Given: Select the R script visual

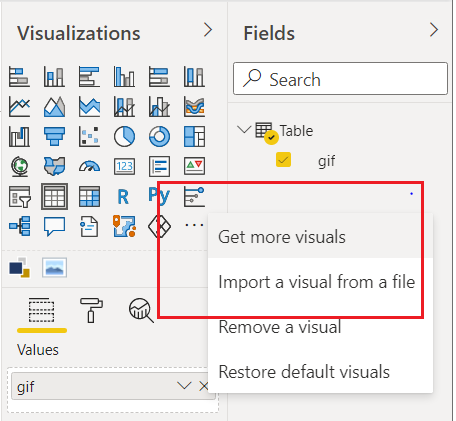Looking at the screenshot, I should coord(123,196).
